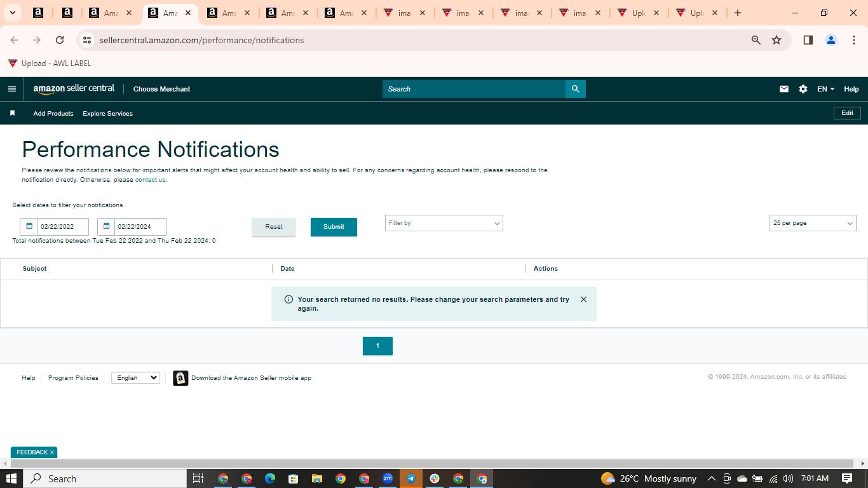Expand the Filter by dropdown
This screenshot has width=868, height=488.
click(444, 223)
